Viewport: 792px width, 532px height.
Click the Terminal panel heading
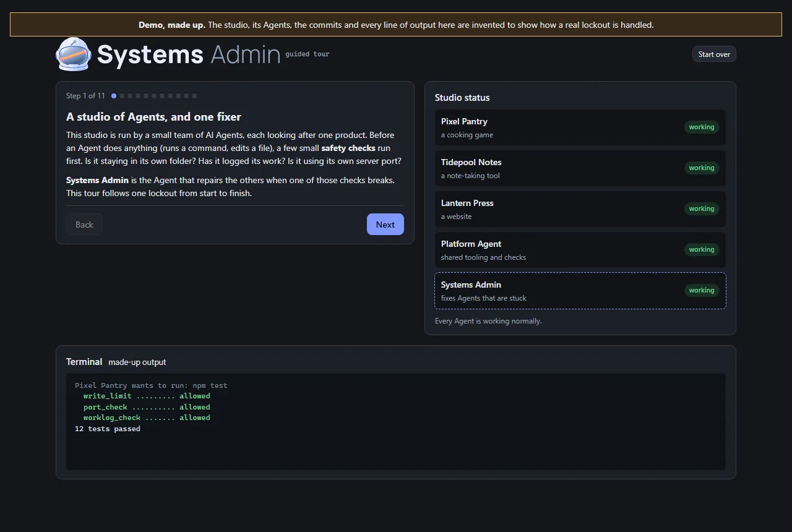point(84,362)
